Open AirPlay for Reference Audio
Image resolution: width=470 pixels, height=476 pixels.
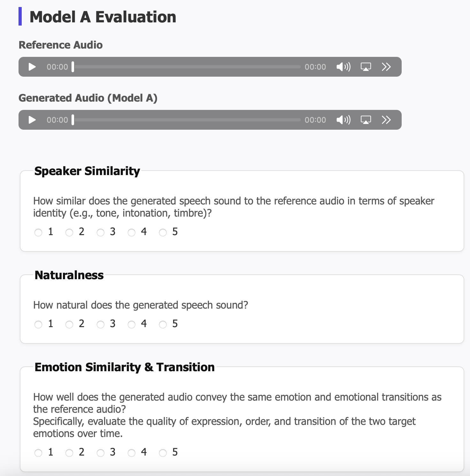tap(366, 67)
